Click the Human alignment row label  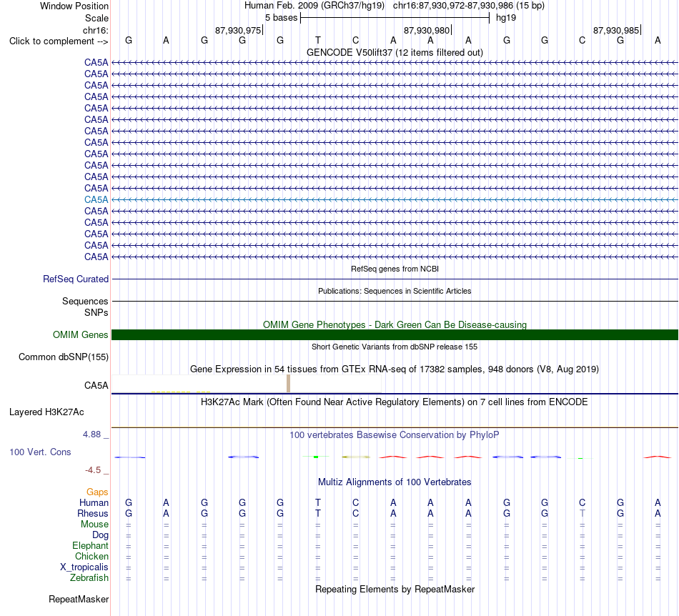pos(94,502)
